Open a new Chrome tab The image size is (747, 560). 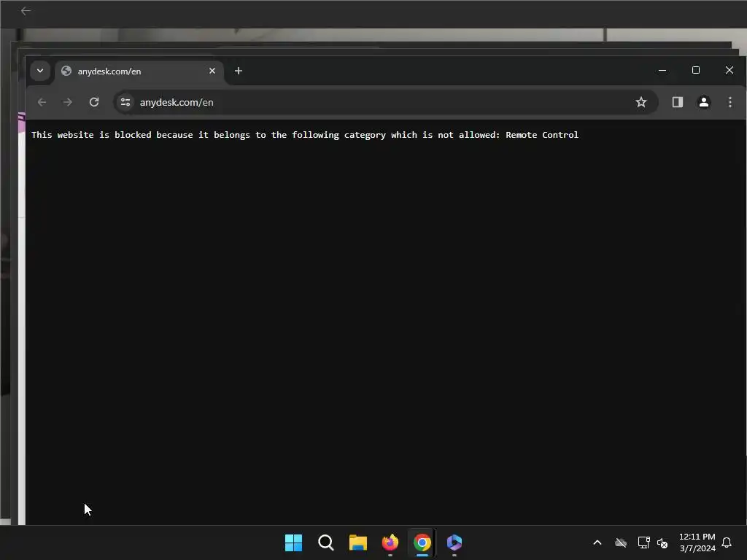coord(239,71)
